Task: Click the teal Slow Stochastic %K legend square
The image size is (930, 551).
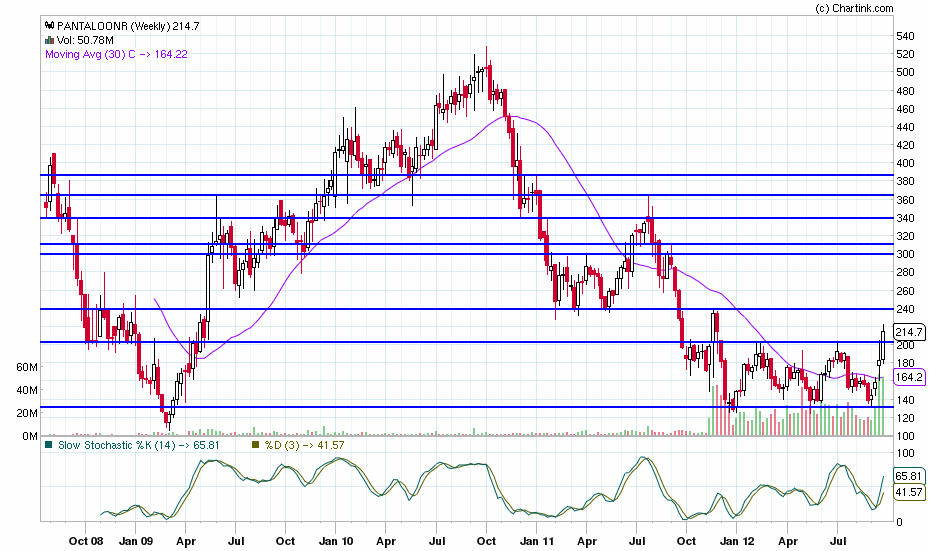Action: coord(49,445)
